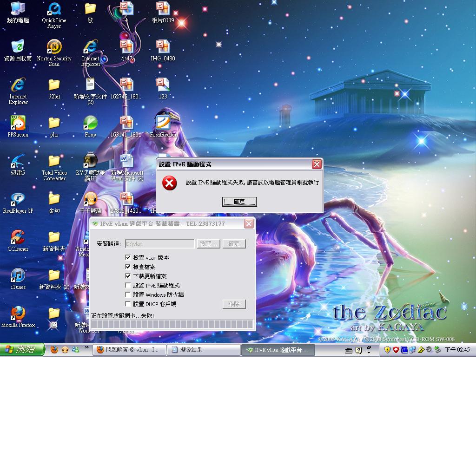Image resolution: width=476 pixels, height=464 pixels.
Task: Open the pho folder icon
Action: pos(54,127)
